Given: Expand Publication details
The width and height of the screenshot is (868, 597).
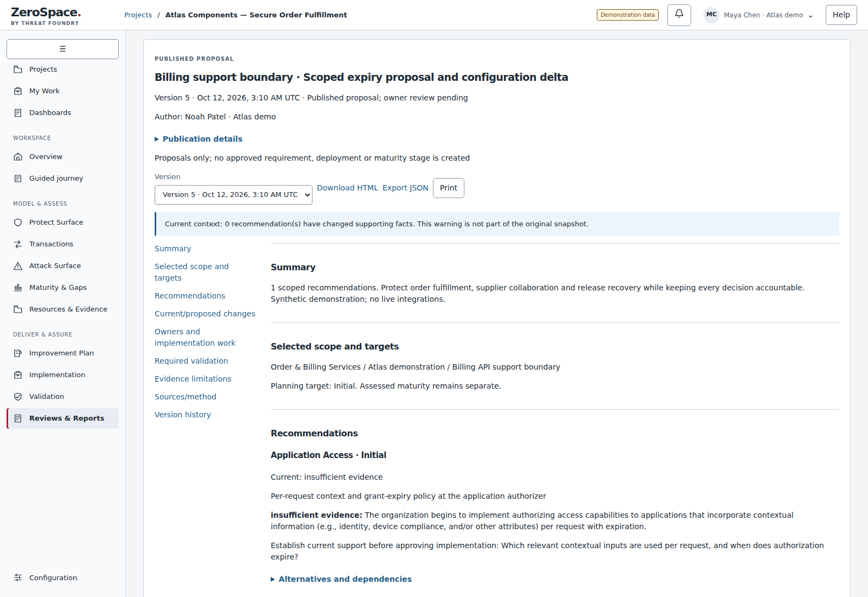Looking at the screenshot, I should coord(199,139).
